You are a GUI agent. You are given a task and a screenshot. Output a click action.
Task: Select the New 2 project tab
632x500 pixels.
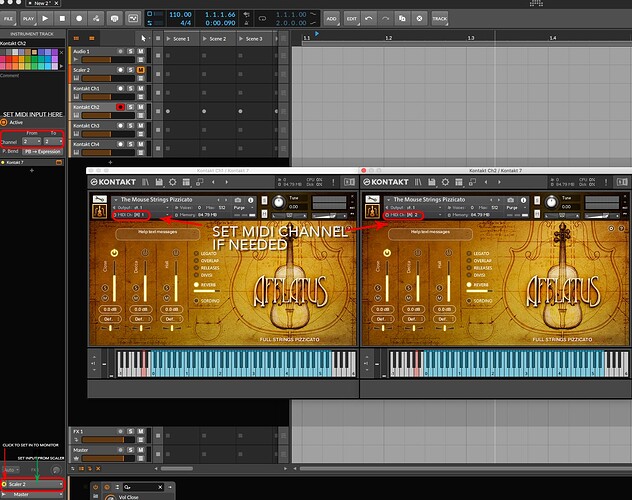click(x=41, y=3)
